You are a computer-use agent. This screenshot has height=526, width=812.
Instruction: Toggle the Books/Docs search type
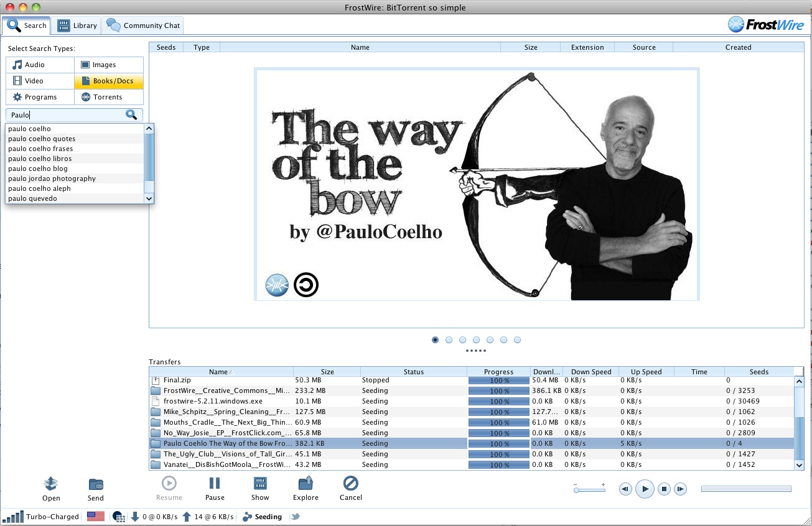click(109, 81)
